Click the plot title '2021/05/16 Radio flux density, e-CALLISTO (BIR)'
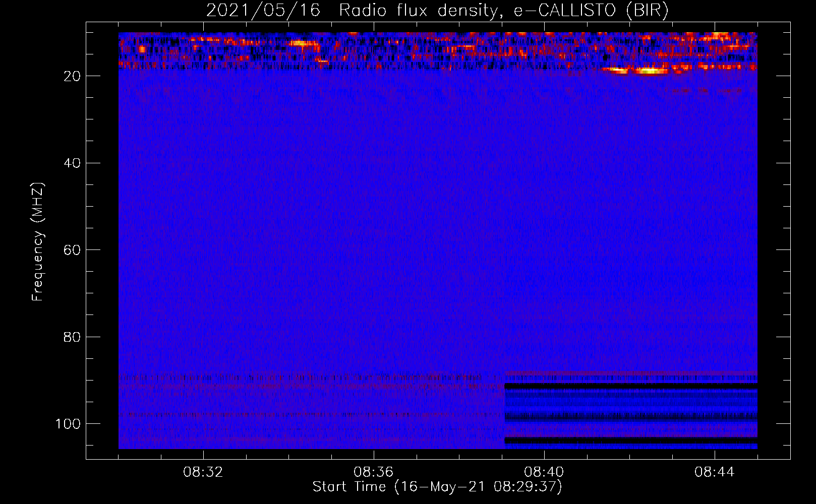The height and width of the screenshot is (504, 816). point(437,11)
